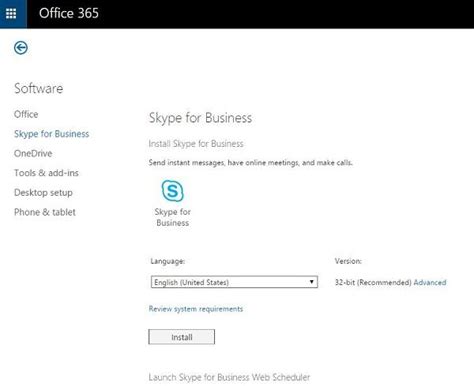Open the Language dropdown list
Image resolution: width=474 pixels, height=386 pixels.
(234, 282)
